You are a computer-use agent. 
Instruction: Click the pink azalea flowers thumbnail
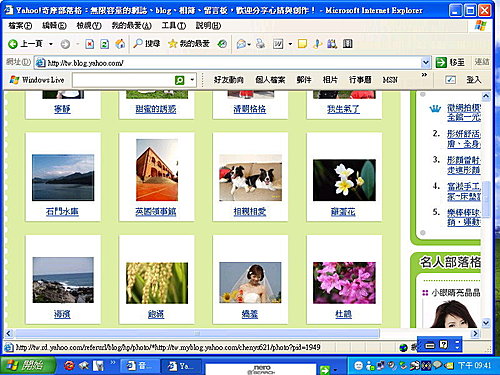[344, 283]
